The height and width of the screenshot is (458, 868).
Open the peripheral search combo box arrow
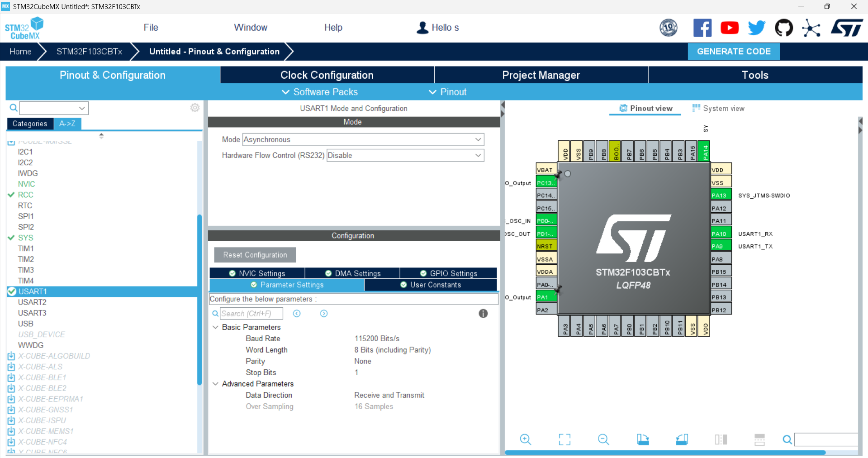pyautogui.click(x=82, y=108)
